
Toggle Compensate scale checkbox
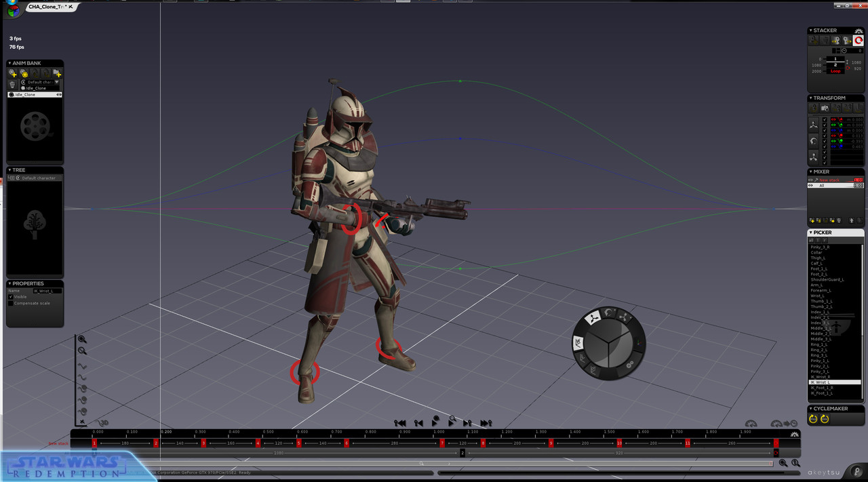[10, 303]
